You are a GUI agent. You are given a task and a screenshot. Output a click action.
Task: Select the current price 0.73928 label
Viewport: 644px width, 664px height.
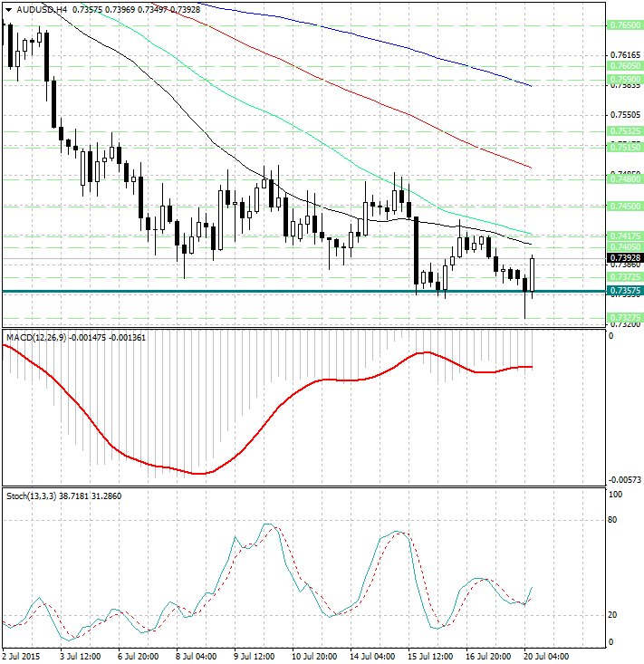625,258
